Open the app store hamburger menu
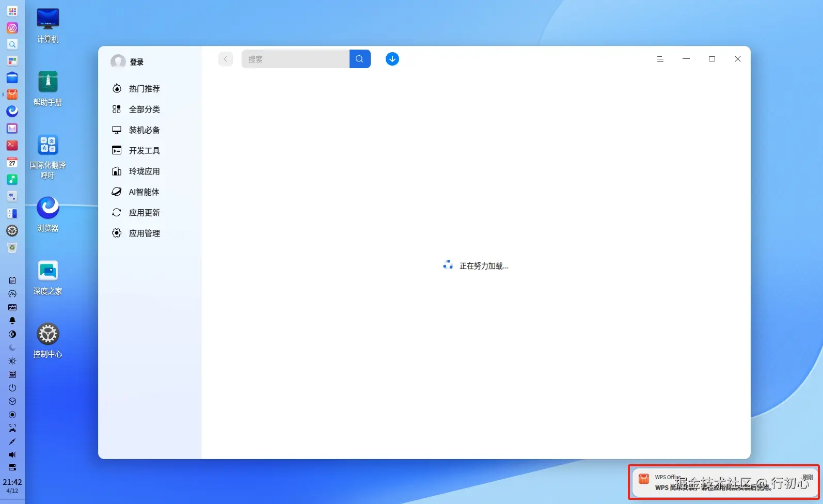Screen dimensions: 823x504 click(x=660, y=59)
